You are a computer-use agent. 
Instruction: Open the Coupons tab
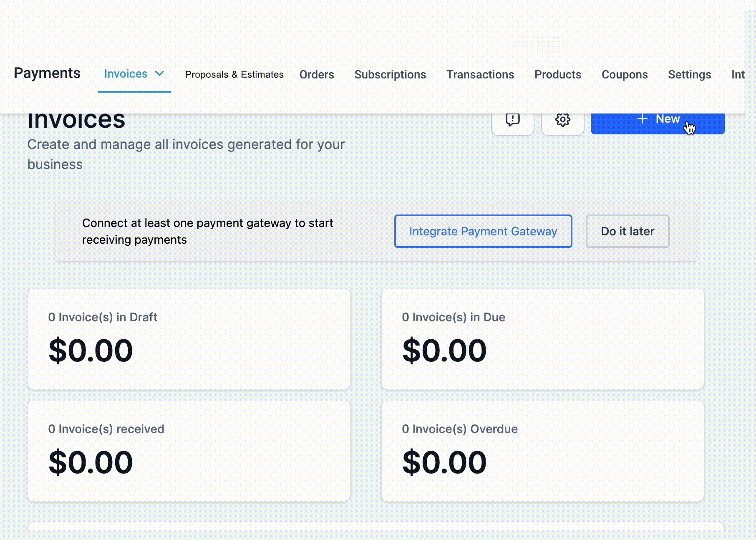tap(624, 75)
